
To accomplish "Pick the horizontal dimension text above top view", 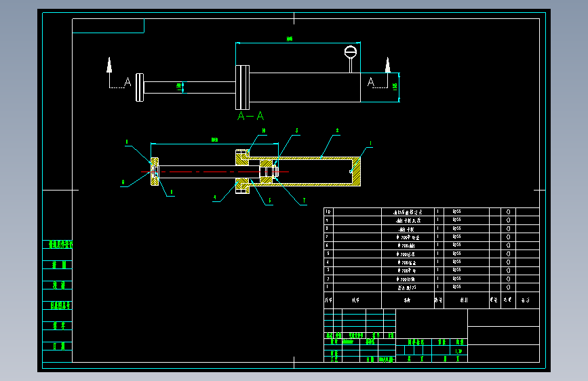I will [x=290, y=39].
